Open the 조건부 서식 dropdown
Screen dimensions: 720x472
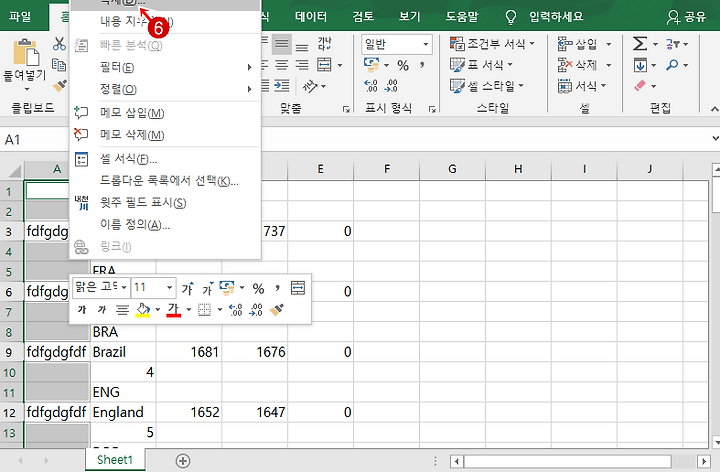[493, 44]
